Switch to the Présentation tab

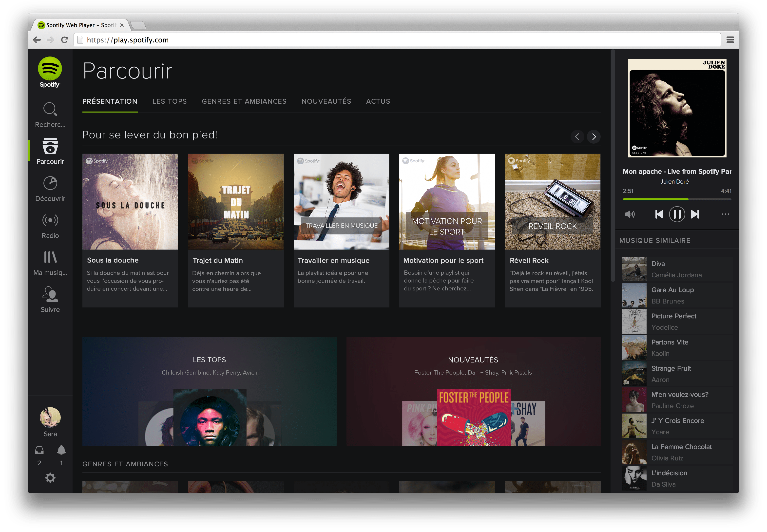pyautogui.click(x=110, y=101)
